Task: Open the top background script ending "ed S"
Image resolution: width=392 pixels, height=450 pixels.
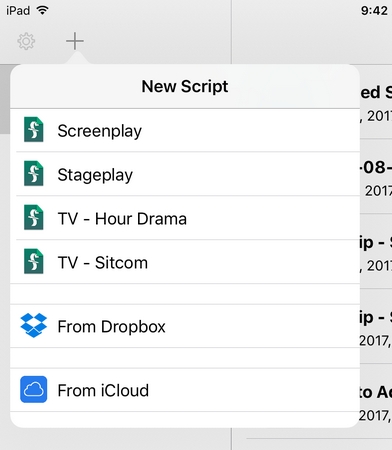Action: pos(376,102)
